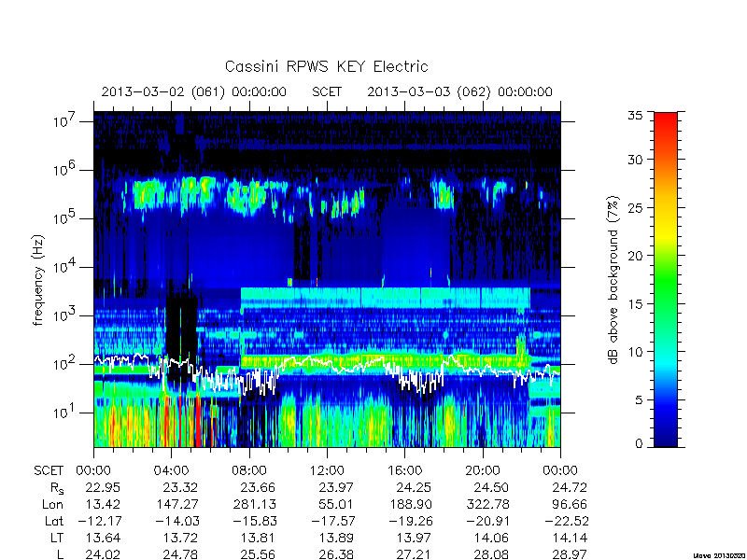Click the '15' colorbar tick label
This screenshot has width=747, height=560.
pos(635,304)
